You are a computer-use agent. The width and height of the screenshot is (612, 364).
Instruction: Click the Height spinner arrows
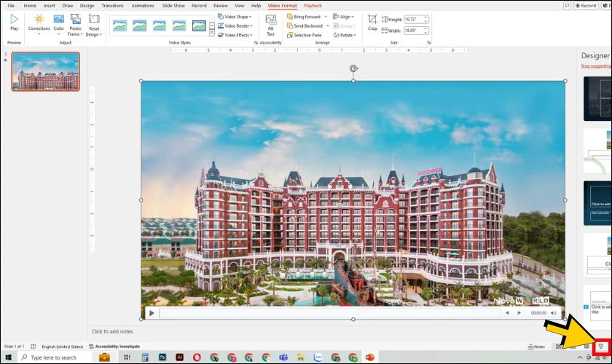click(425, 19)
